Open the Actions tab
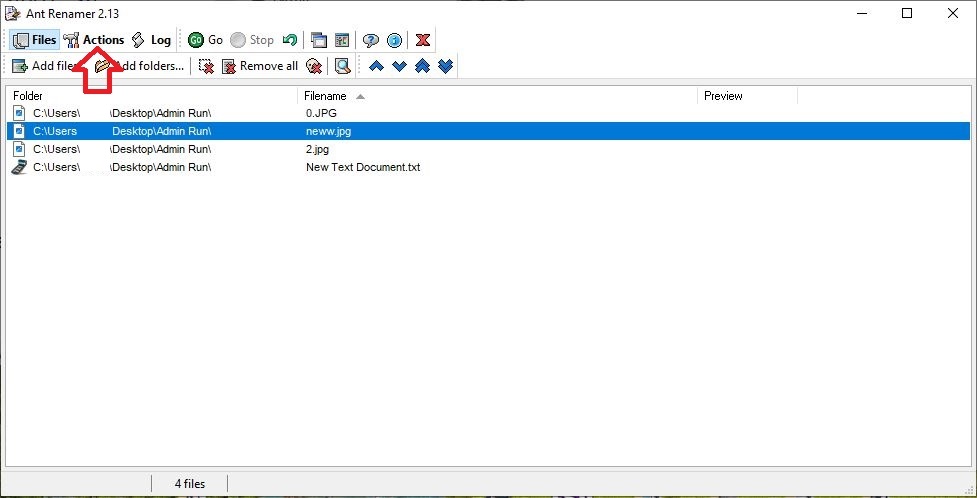Viewport: 977px width, 498px height. 94,40
